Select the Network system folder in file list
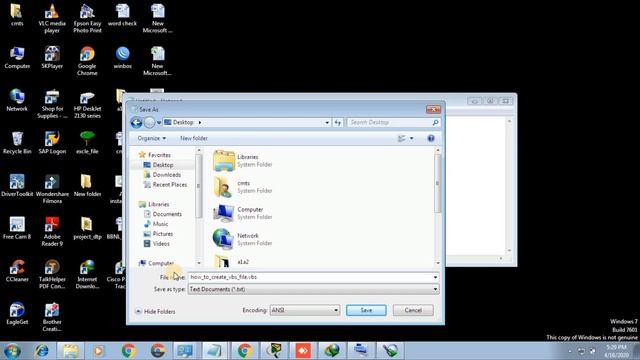This screenshot has width=640, height=360. pyautogui.click(x=243, y=239)
